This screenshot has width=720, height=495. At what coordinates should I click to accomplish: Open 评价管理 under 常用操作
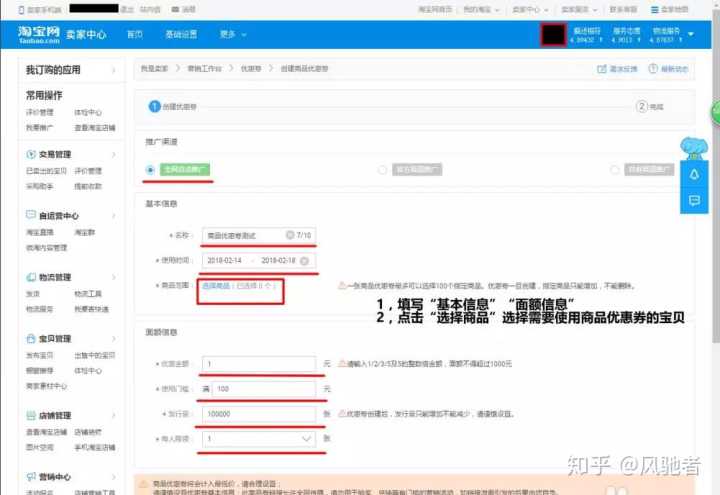click(x=40, y=112)
